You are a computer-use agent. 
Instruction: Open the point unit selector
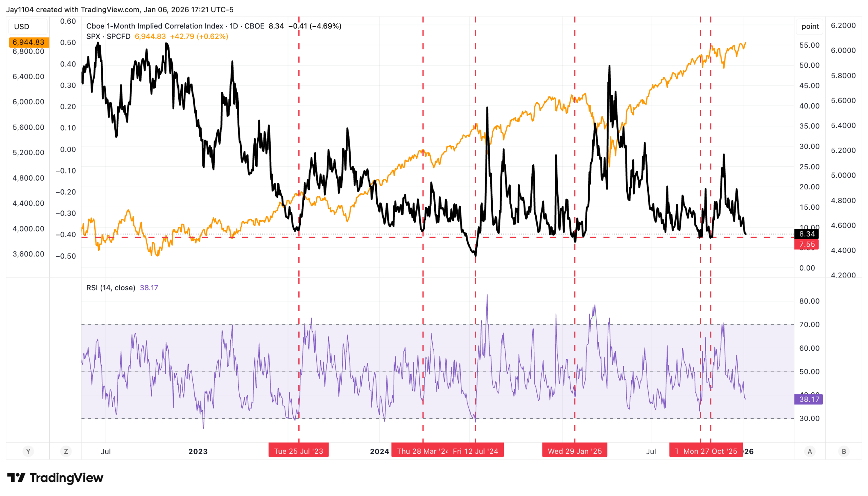coord(810,26)
